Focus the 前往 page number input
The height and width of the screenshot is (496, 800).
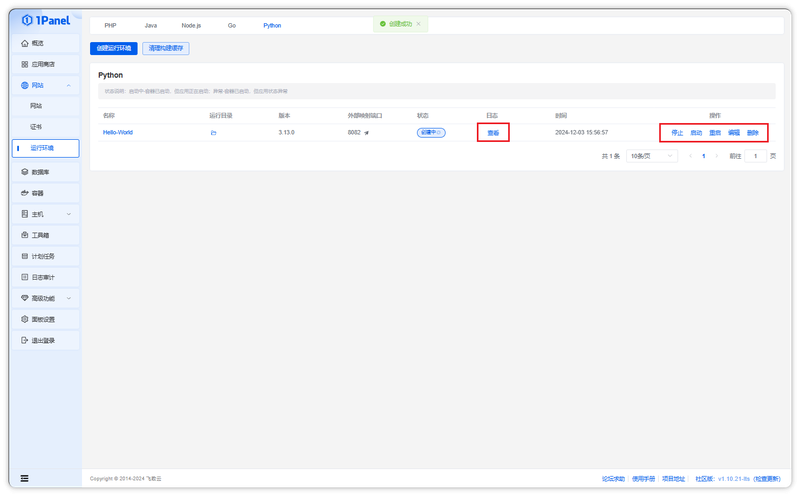tap(755, 156)
